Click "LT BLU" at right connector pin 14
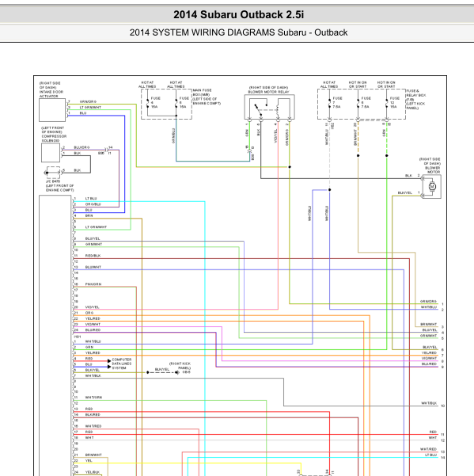474x476 pixels. 431,455
